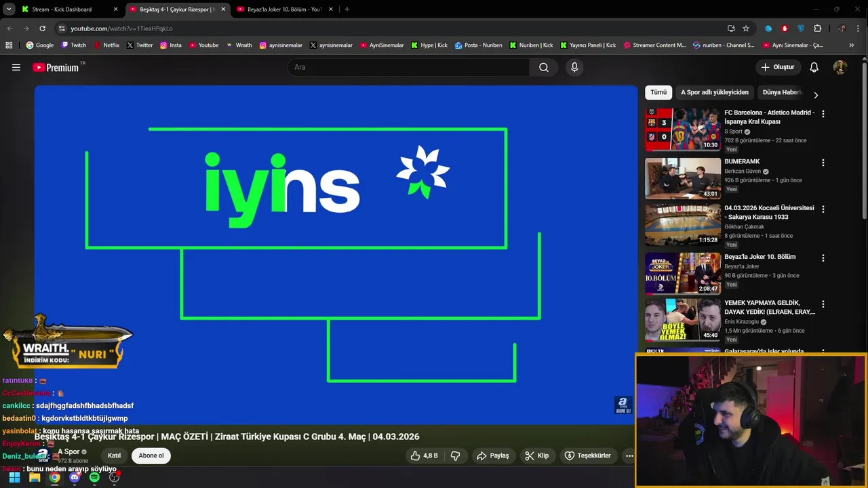This screenshot has height=488, width=868.
Task: Open Kocaeli Üniversitesi - Sakarya Karasu thumbnail
Action: point(682,224)
